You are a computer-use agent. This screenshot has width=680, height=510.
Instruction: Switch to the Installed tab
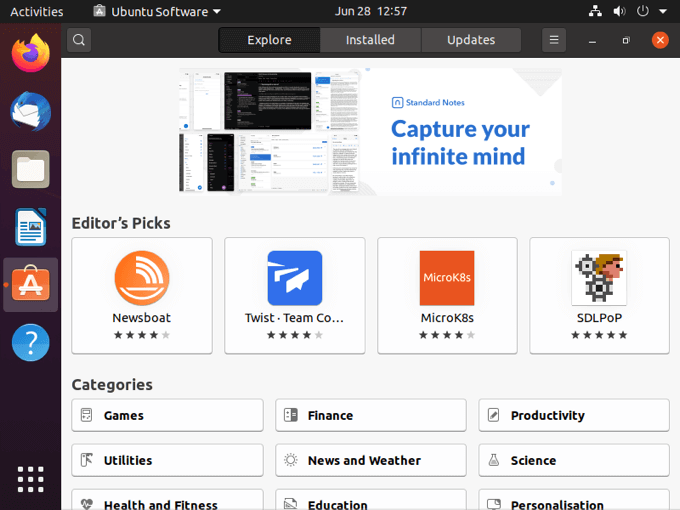pos(370,40)
